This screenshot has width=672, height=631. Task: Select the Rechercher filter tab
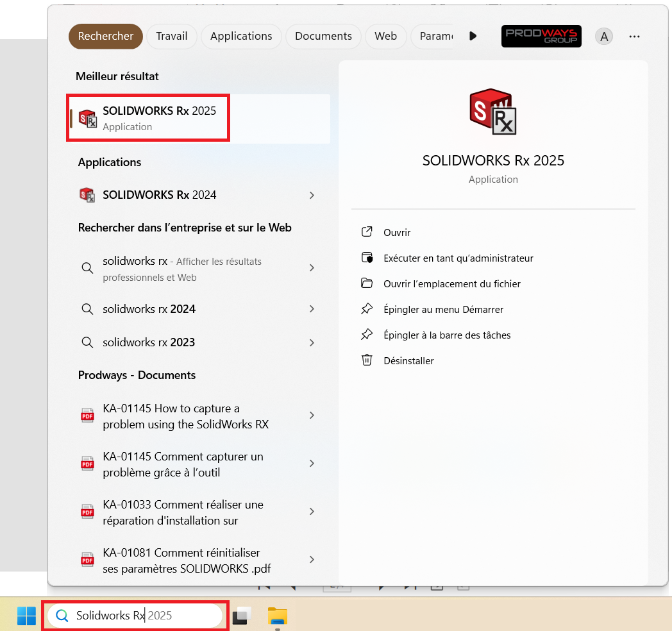click(105, 37)
